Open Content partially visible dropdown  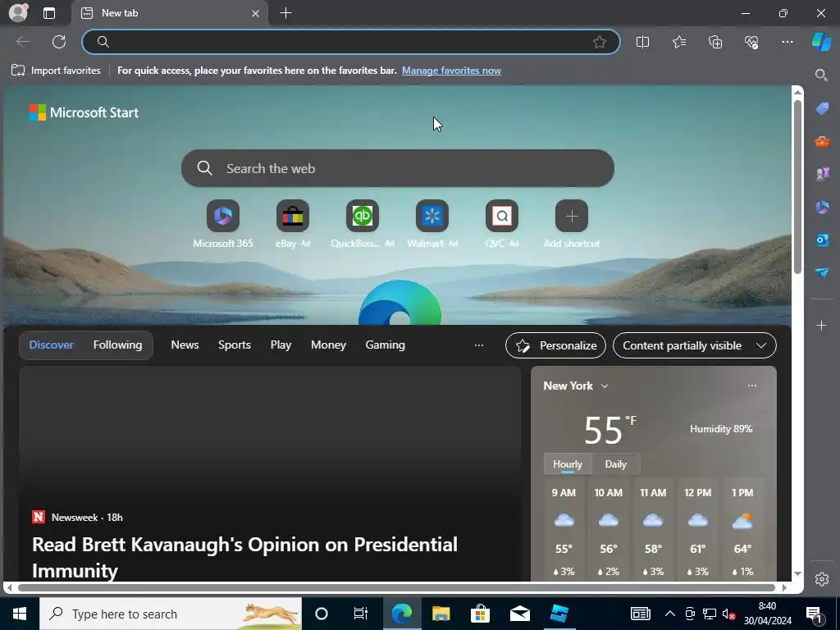coord(694,345)
